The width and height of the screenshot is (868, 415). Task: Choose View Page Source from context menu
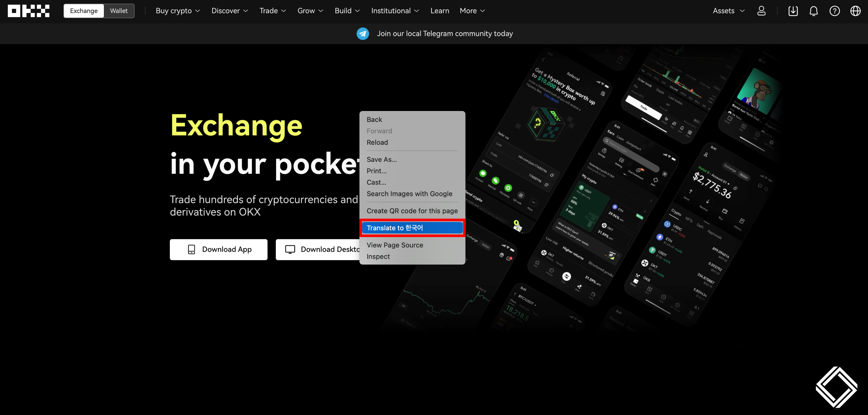[395, 245]
